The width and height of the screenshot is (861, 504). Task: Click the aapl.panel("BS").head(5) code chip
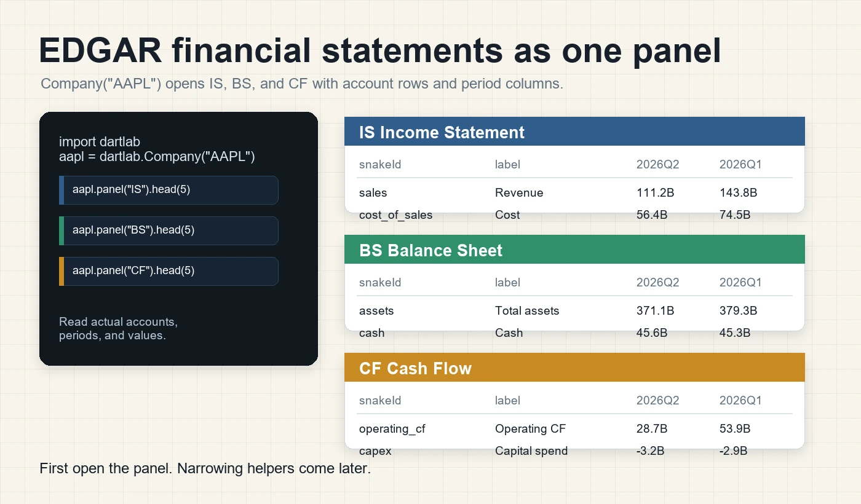[x=169, y=230]
